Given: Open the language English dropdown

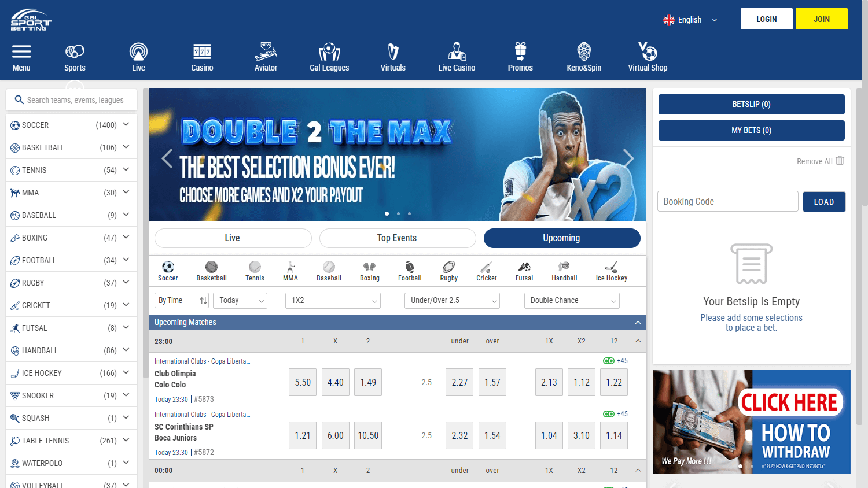Looking at the screenshot, I should tap(690, 20).
